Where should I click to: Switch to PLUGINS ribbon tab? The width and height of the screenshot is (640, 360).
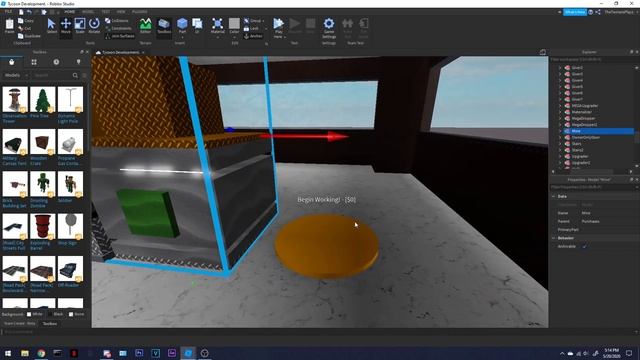point(140,12)
